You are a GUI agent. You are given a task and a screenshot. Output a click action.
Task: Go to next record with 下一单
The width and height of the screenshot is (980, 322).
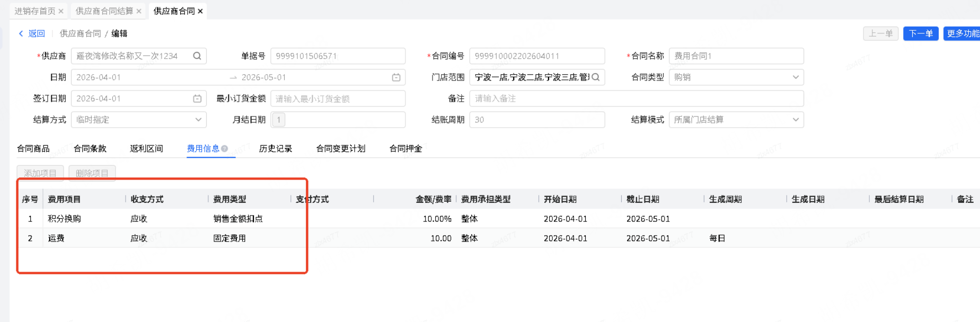coord(921,33)
